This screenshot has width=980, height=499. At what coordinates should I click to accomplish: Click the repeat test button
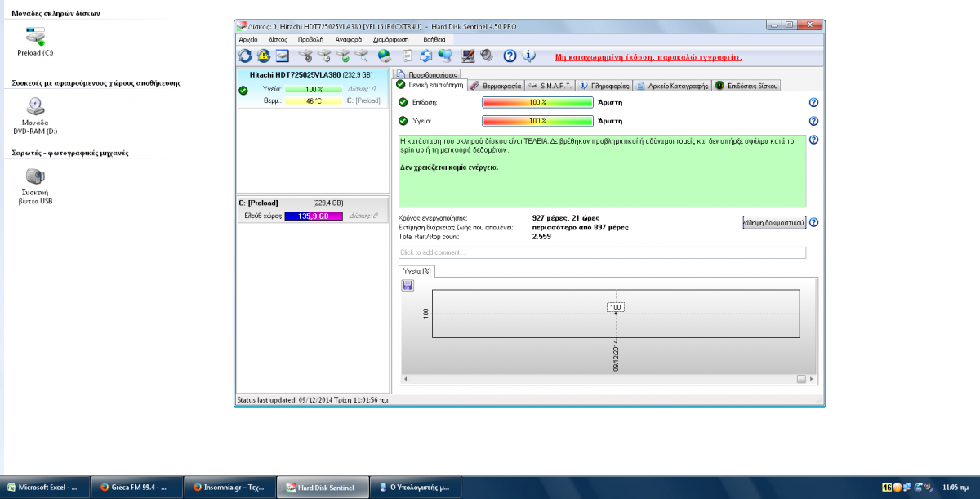click(x=774, y=222)
